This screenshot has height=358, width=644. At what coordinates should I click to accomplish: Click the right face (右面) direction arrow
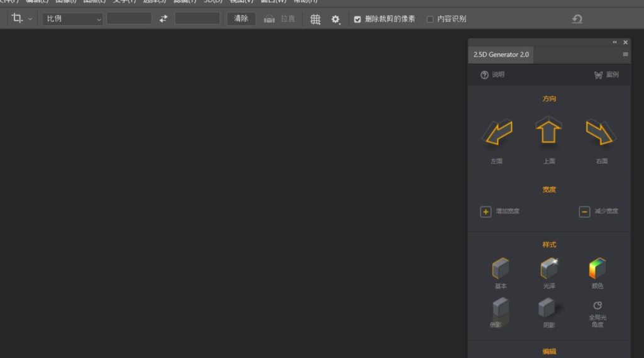click(x=601, y=133)
